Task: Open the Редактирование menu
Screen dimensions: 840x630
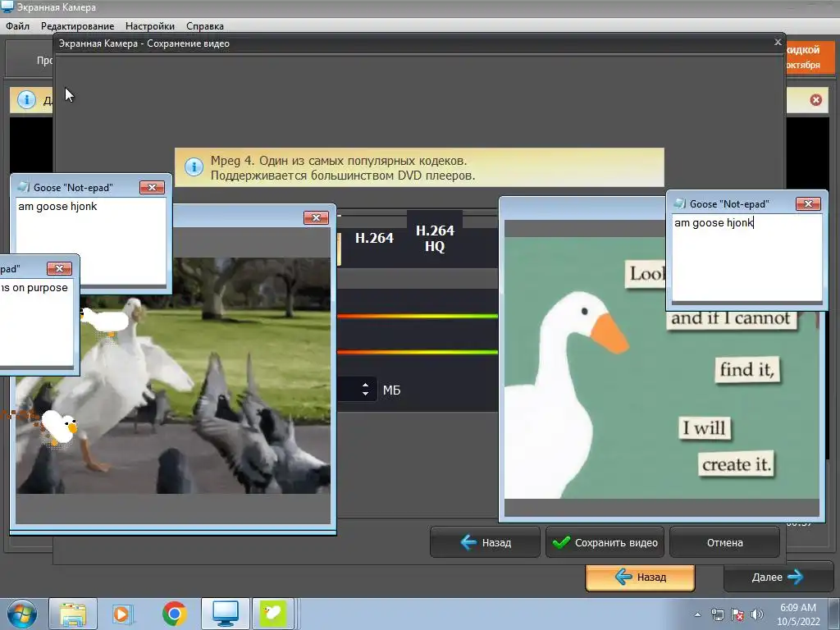Action: (77, 25)
